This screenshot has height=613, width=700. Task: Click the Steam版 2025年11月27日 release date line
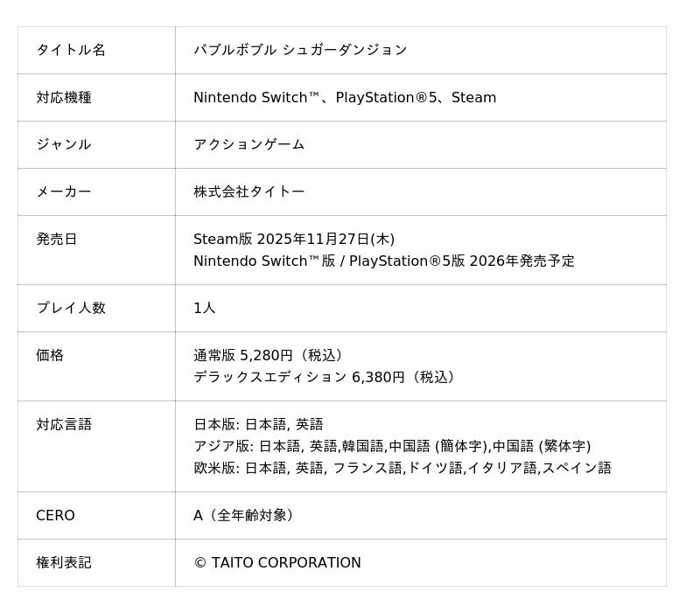(294, 239)
